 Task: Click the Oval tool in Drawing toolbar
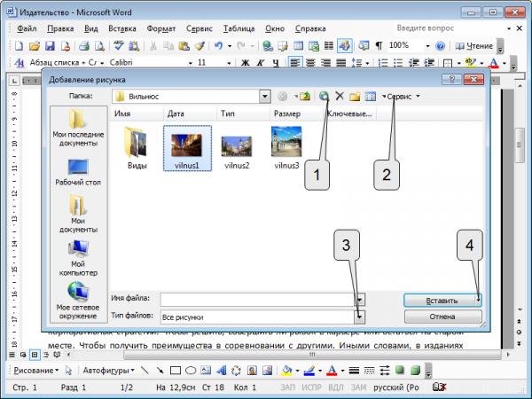point(191,371)
